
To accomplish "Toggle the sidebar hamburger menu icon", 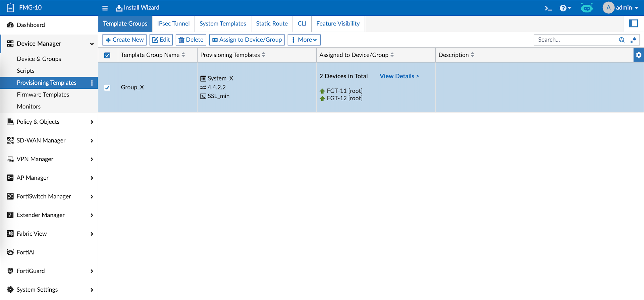I will [x=105, y=8].
